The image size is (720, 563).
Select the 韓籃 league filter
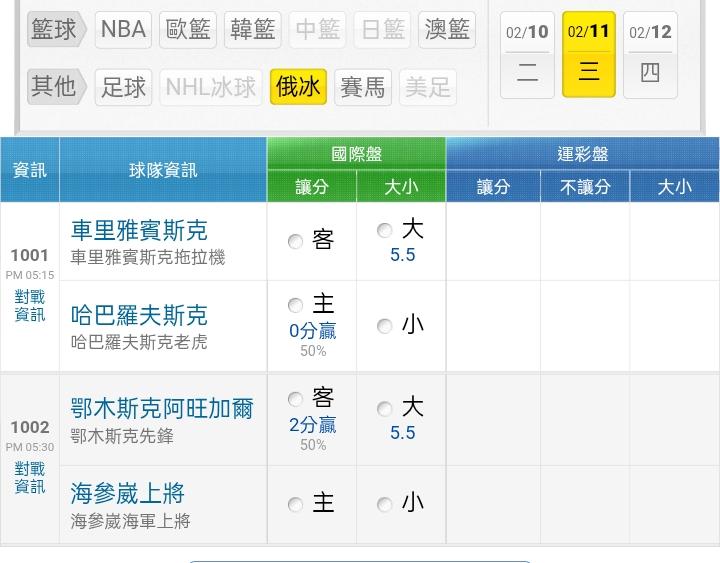coord(252,30)
